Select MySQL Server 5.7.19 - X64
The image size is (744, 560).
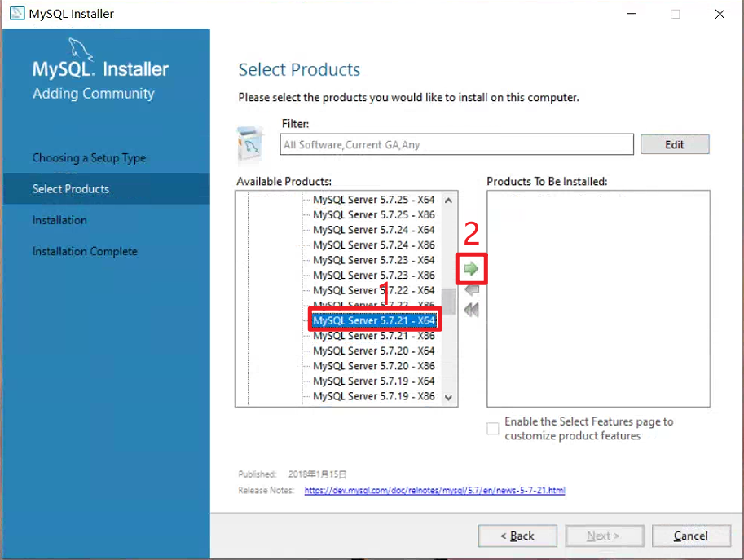[374, 381]
